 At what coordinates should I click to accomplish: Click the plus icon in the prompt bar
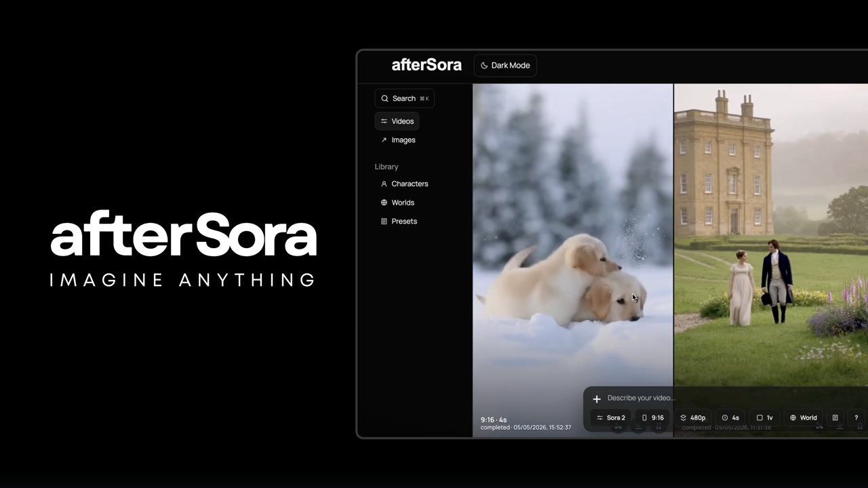[597, 399]
